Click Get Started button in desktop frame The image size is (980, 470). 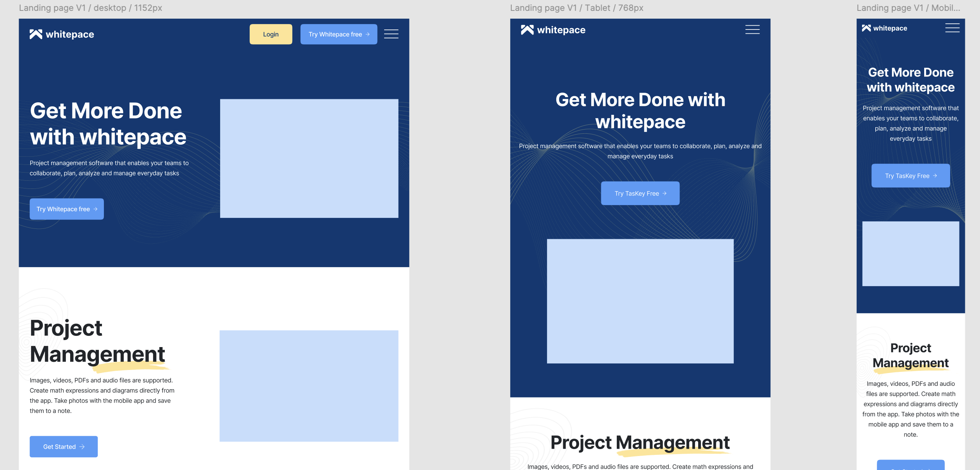(64, 447)
